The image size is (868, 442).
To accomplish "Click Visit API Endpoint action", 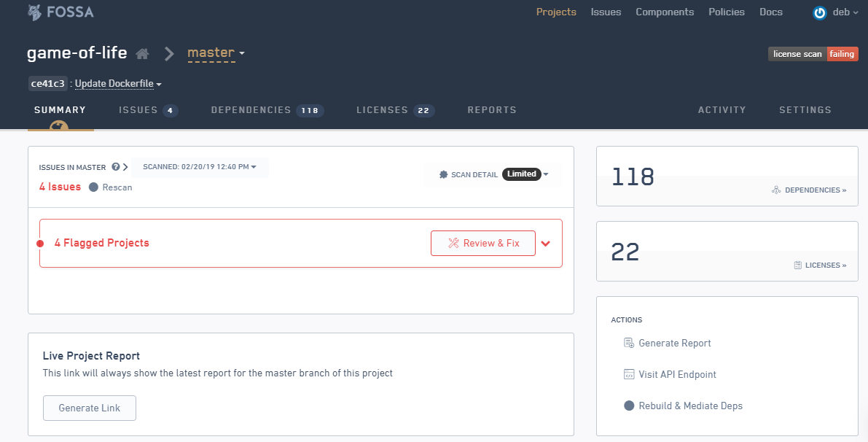I will (670, 374).
